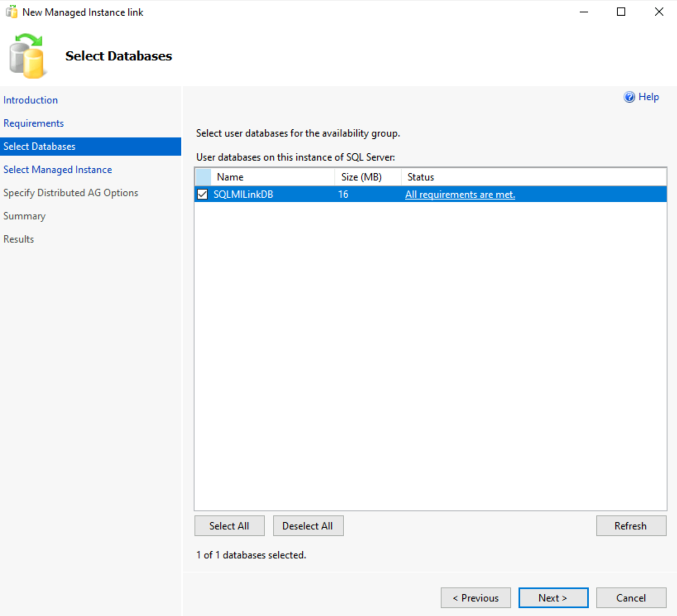Click the Deselect All button
677x616 pixels.
(x=308, y=526)
